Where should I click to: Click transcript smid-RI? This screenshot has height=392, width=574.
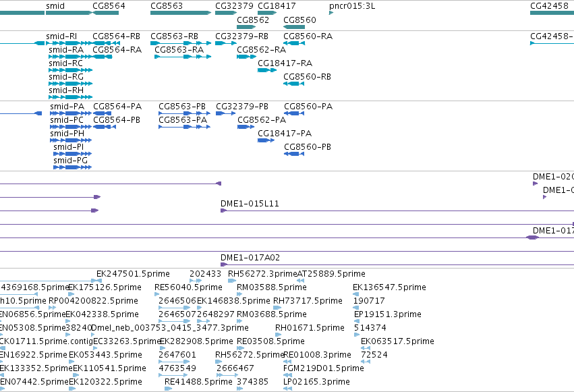click(x=61, y=36)
